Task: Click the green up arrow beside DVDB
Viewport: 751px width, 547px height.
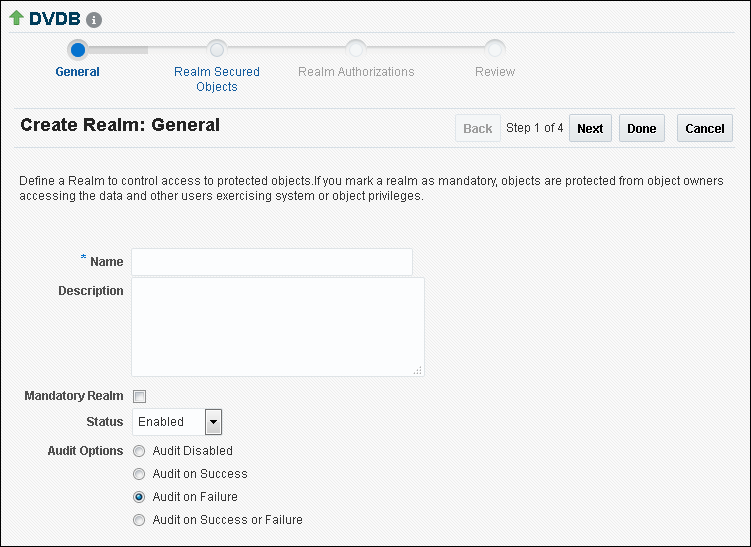Action: pos(16,19)
